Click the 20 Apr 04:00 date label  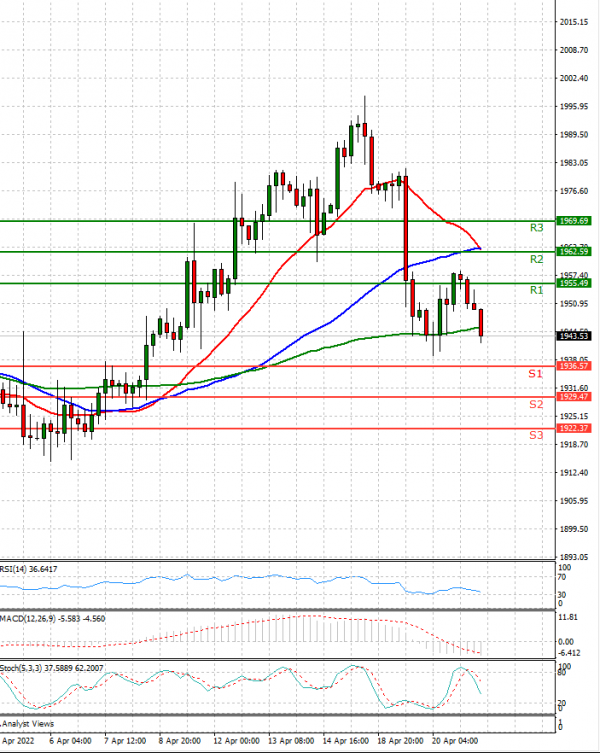[x=455, y=741]
